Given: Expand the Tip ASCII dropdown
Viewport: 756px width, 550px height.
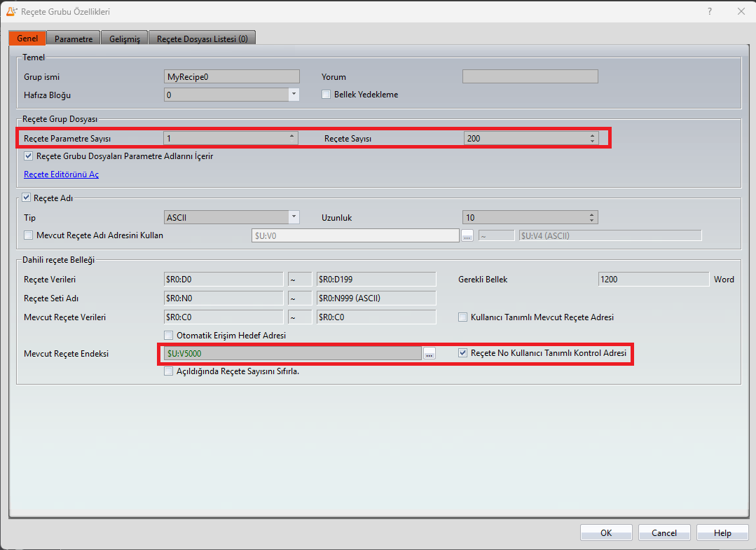Looking at the screenshot, I should coord(294,217).
